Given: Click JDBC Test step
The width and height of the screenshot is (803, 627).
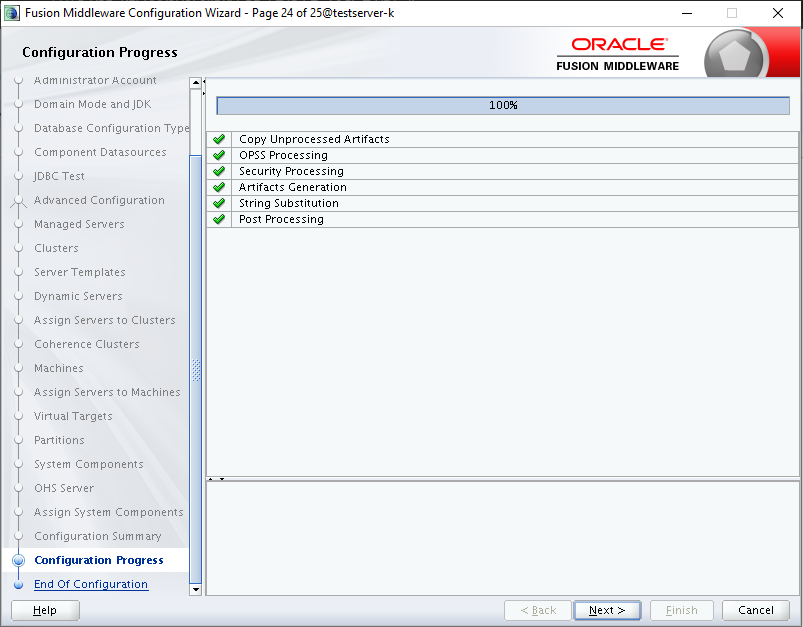Looking at the screenshot, I should point(59,176).
